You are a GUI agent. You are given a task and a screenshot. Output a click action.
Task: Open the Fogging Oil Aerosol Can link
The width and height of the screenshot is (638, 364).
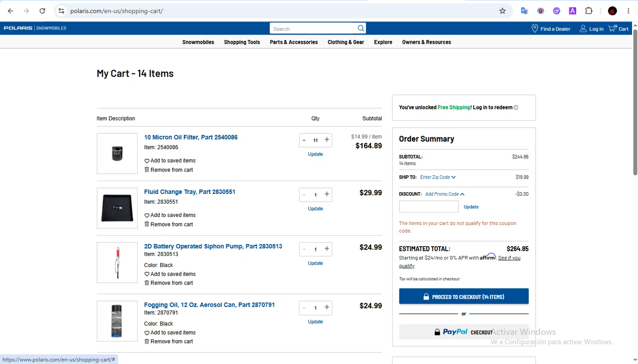point(209,305)
